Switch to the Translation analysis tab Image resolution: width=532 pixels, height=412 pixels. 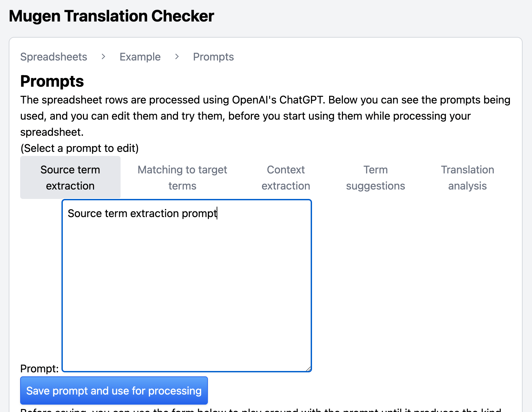tap(468, 177)
